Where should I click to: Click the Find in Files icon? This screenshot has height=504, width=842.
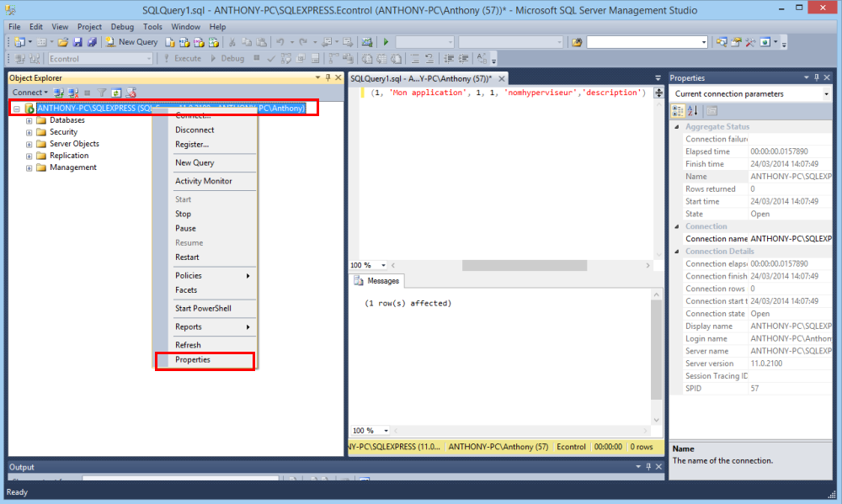(x=577, y=42)
